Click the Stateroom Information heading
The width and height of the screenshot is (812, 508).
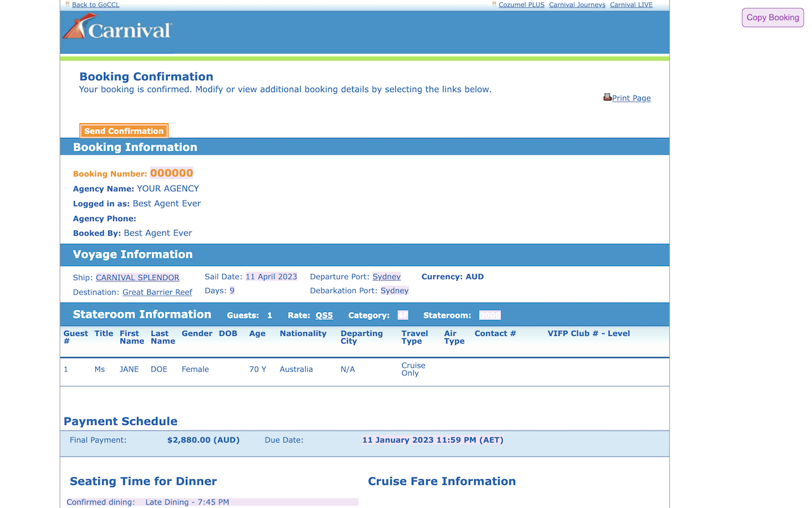click(142, 314)
